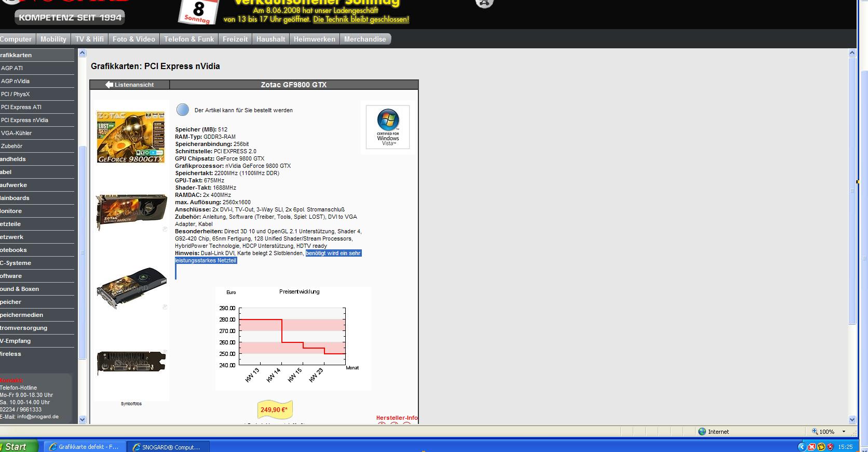This screenshot has height=452, width=868.
Task: Open Sound & Boxen category
Action: pos(37,289)
